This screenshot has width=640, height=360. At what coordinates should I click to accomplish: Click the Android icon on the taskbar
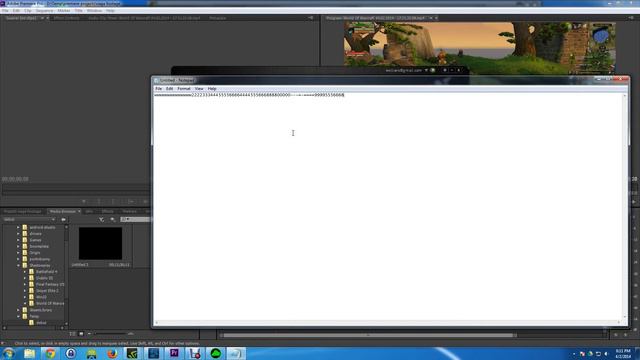(x=91, y=353)
